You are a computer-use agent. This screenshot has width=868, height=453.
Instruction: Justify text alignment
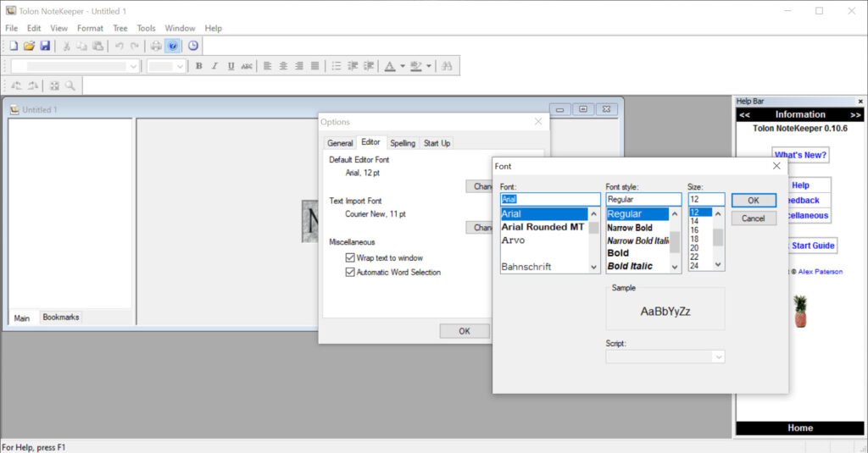315,66
